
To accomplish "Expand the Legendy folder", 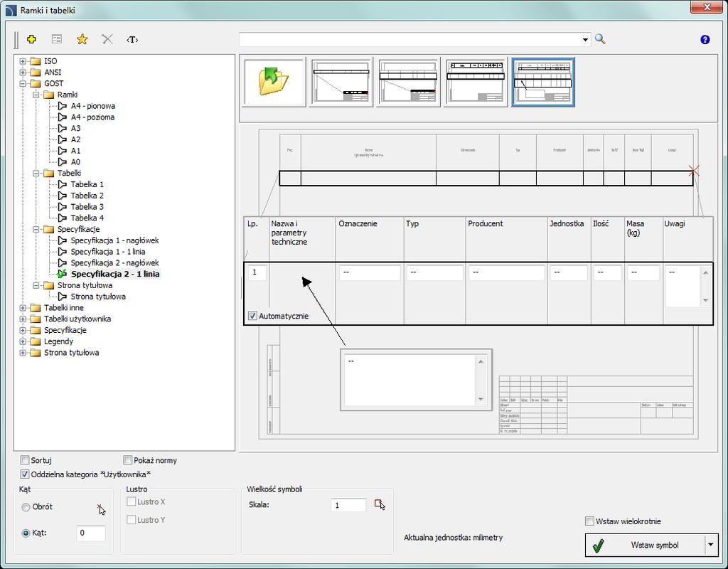I will click(x=22, y=341).
